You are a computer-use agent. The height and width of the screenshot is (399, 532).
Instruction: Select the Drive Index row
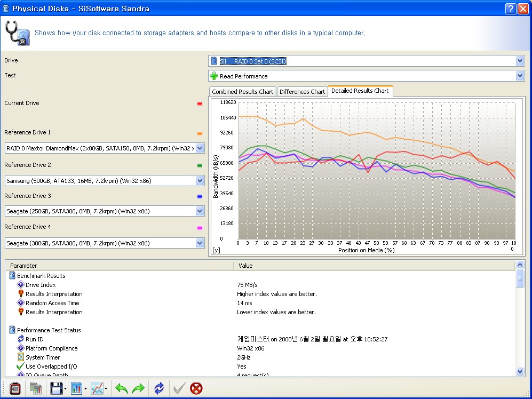pos(260,285)
